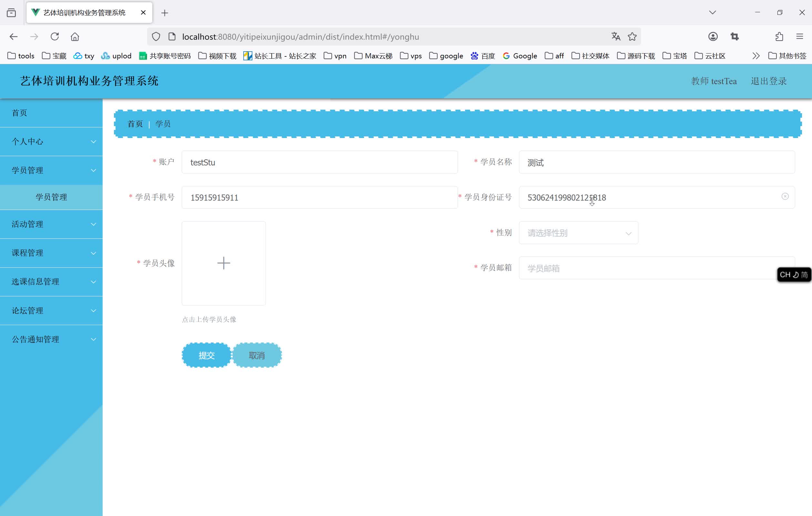
Task: Go to 首页 in the sidebar
Action: coord(20,113)
